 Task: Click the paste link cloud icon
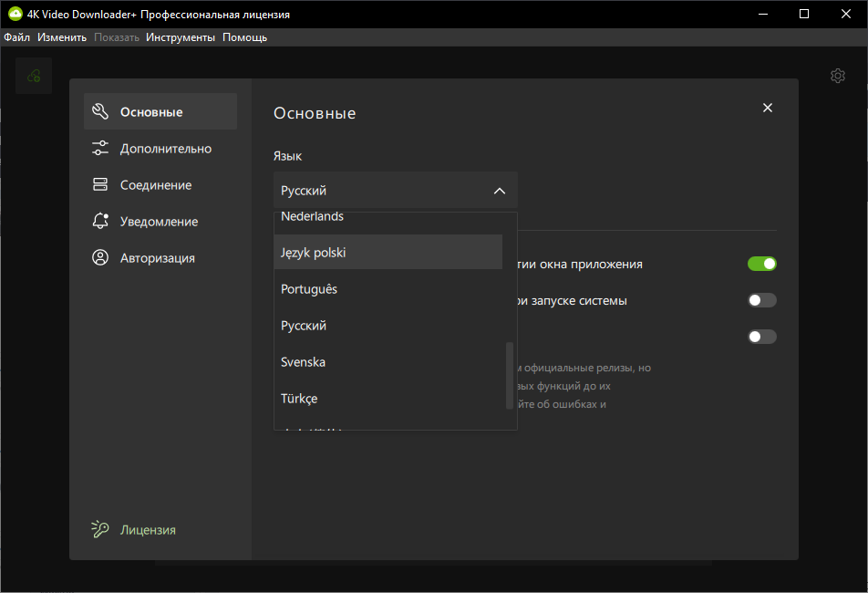(x=34, y=76)
